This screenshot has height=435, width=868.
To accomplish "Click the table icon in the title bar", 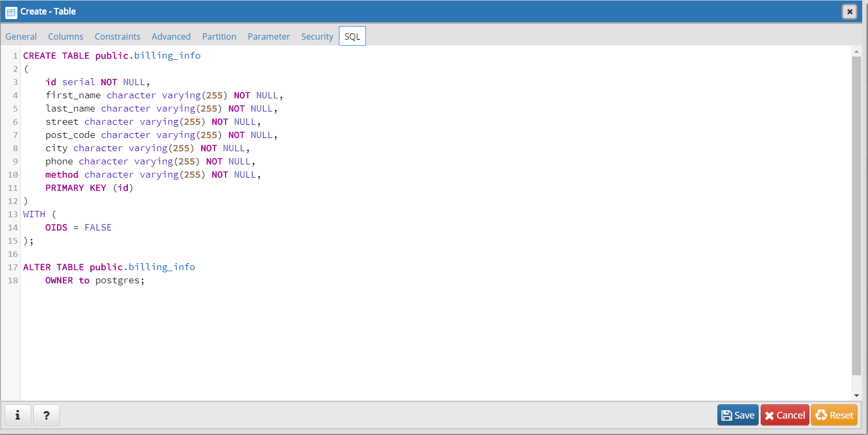I will [x=11, y=12].
